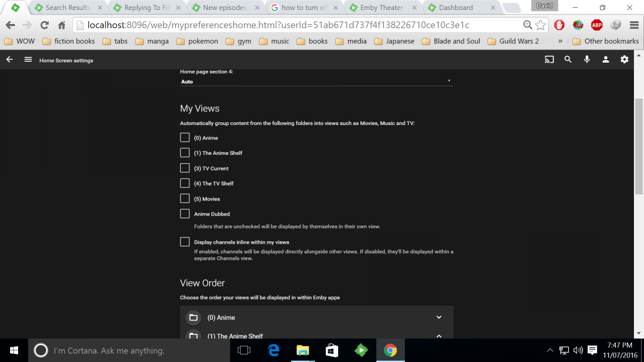Open a new Chrome tab
The width and height of the screenshot is (644, 362).
click(x=512, y=8)
